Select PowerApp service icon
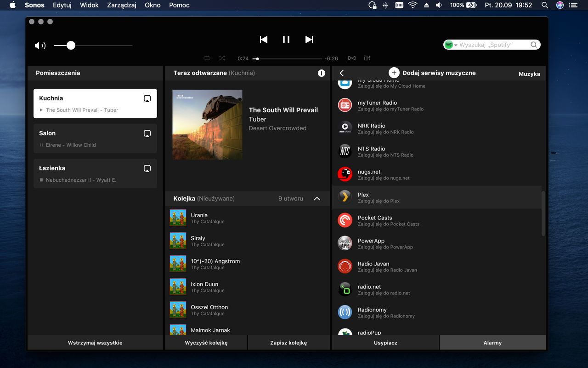 [x=345, y=243]
